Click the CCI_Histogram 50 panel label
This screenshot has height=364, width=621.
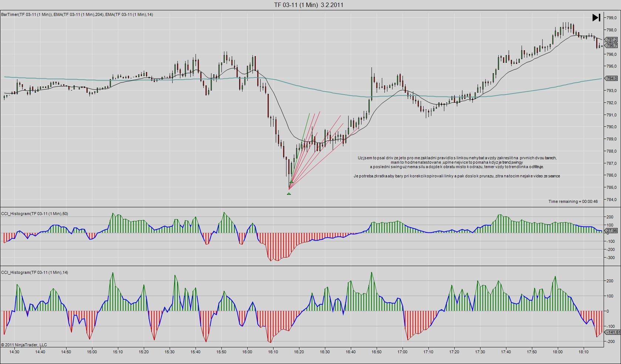pos(34,214)
